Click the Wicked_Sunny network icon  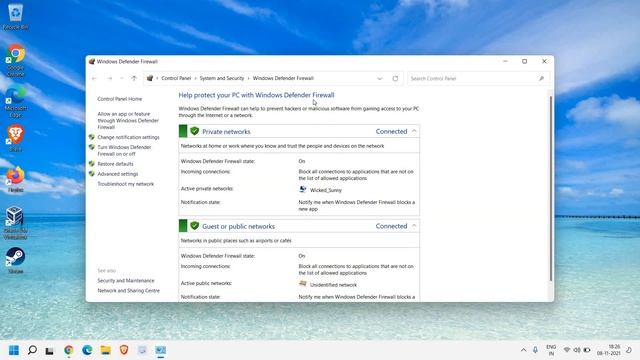[302, 189]
